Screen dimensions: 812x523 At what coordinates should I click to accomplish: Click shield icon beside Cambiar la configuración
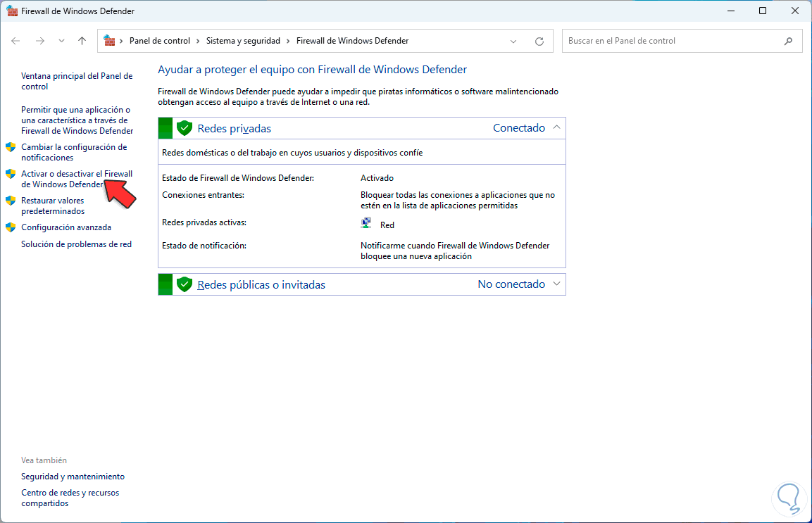[11, 147]
